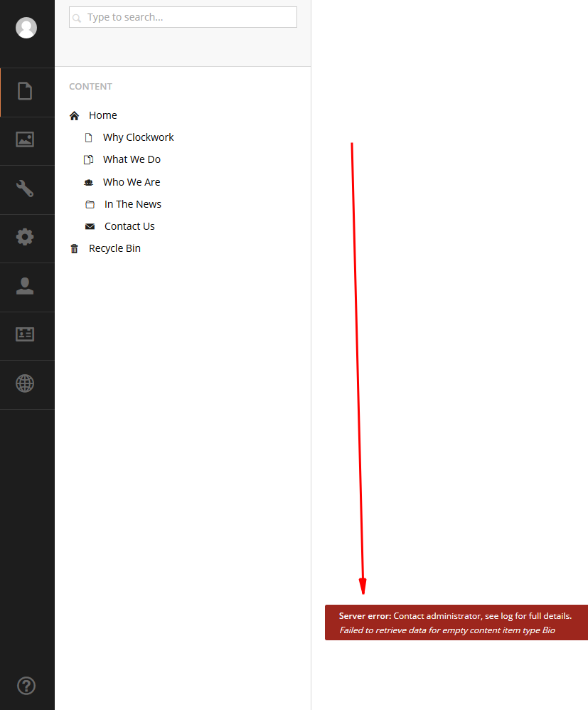Open the Members ID card icon
Image resolution: width=588 pixels, height=710 pixels.
click(x=26, y=335)
